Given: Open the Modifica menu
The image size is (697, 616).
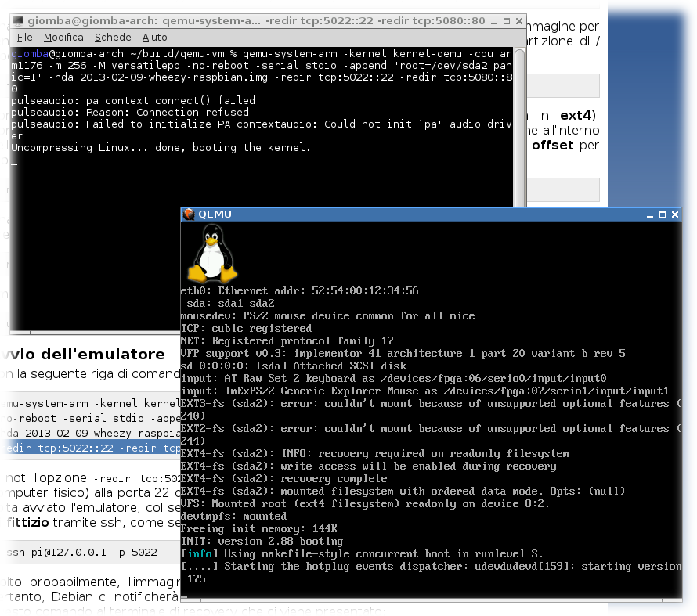Looking at the screenshot, I should [x=63, y=37].
